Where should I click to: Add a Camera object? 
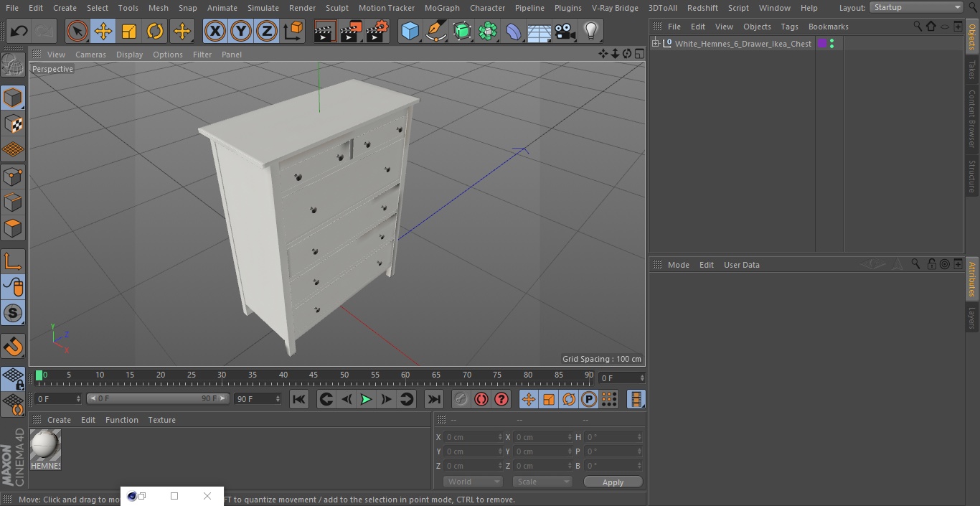click(x=565, y=32)
